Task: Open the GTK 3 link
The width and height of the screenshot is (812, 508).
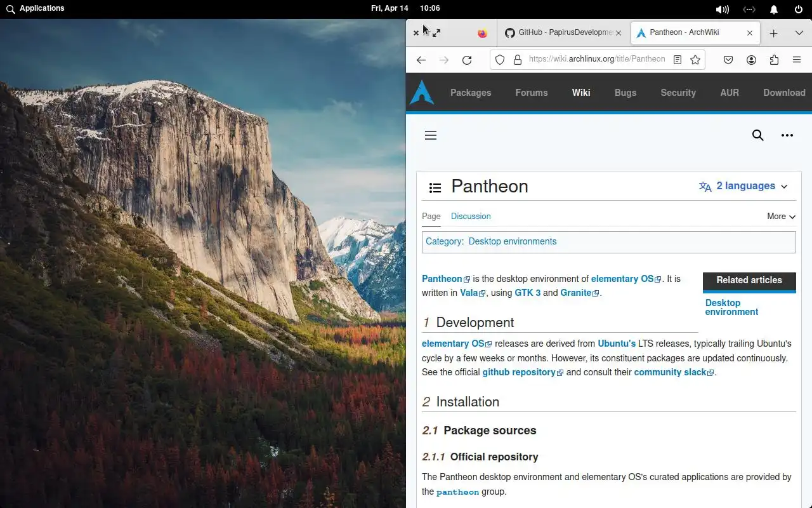Action: (528, 293)
